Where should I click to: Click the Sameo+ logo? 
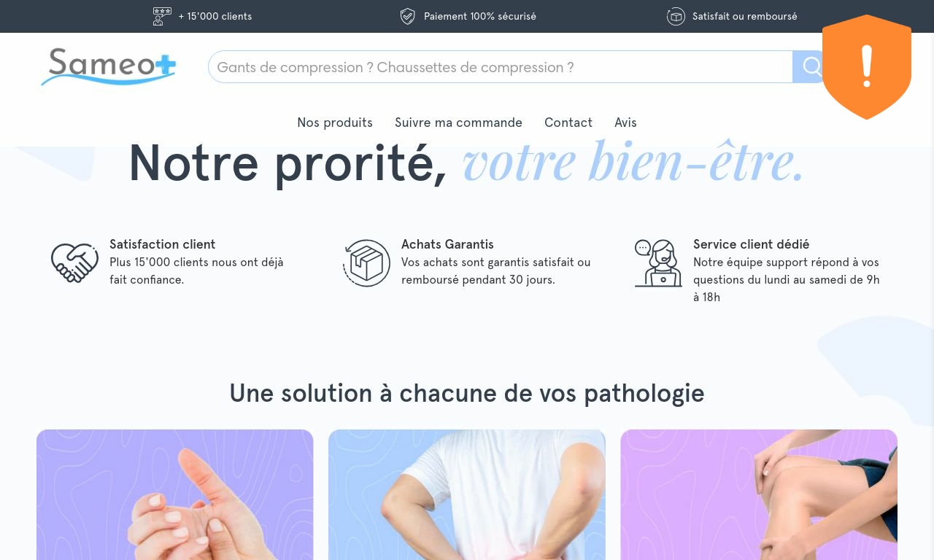click(x=109, y=66)
